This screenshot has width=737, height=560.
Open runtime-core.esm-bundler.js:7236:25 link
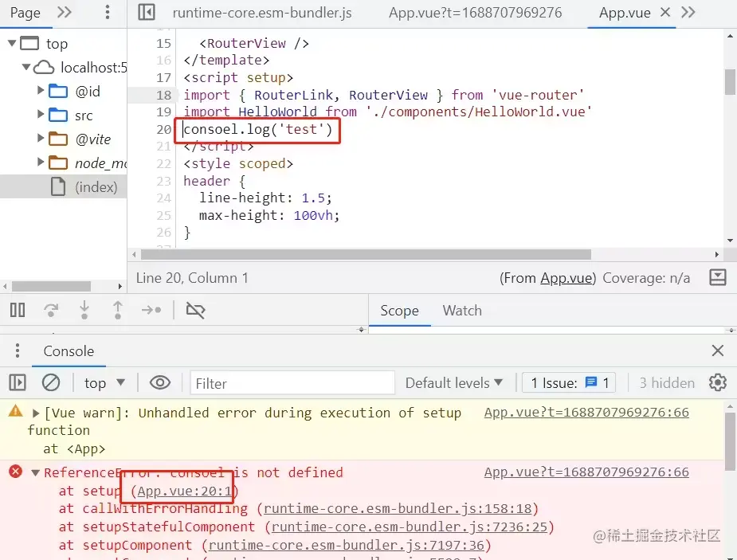[410, 527]
